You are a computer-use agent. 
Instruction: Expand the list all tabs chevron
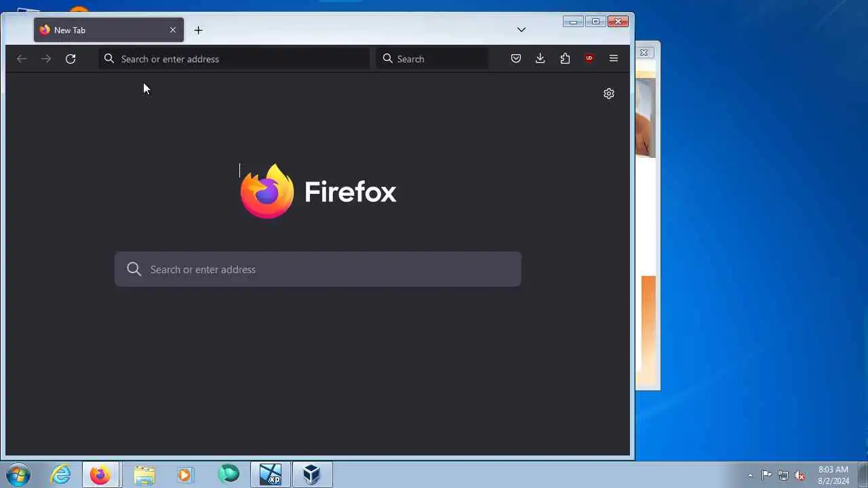tap(521, 30)
